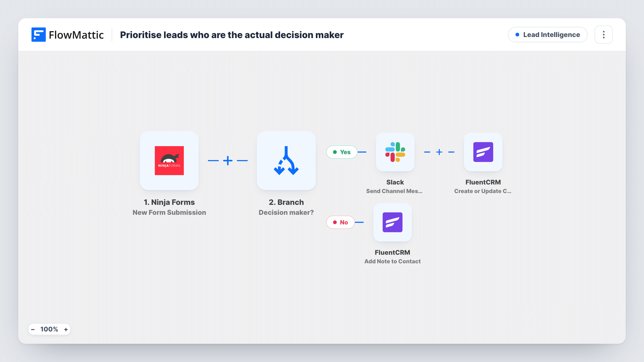Click the 'Slack' node label
The image size is (644, 362).
point(395,182)
